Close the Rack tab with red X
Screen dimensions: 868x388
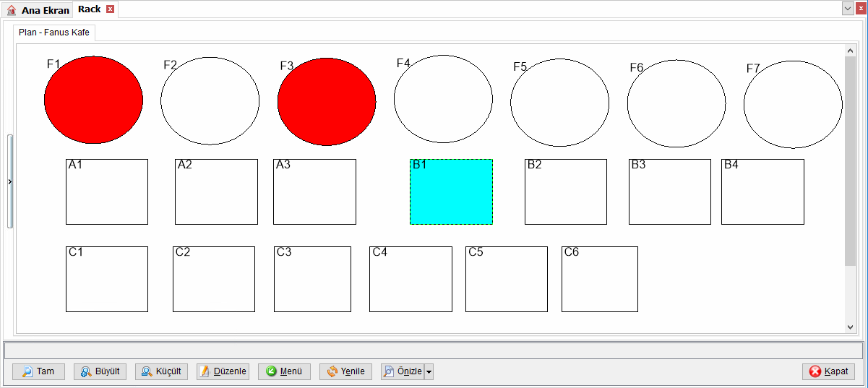pos(110,9)
